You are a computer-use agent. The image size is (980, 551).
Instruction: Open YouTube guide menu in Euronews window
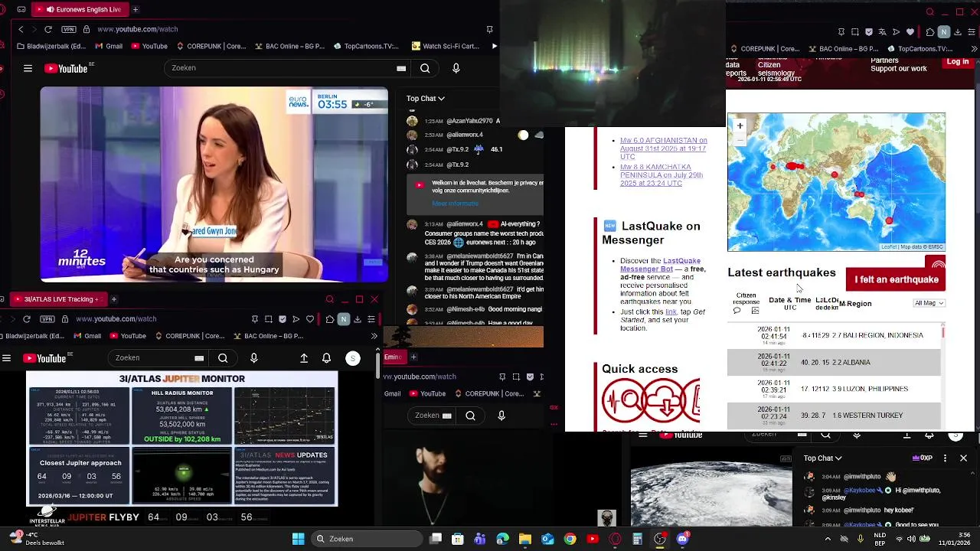28,68
